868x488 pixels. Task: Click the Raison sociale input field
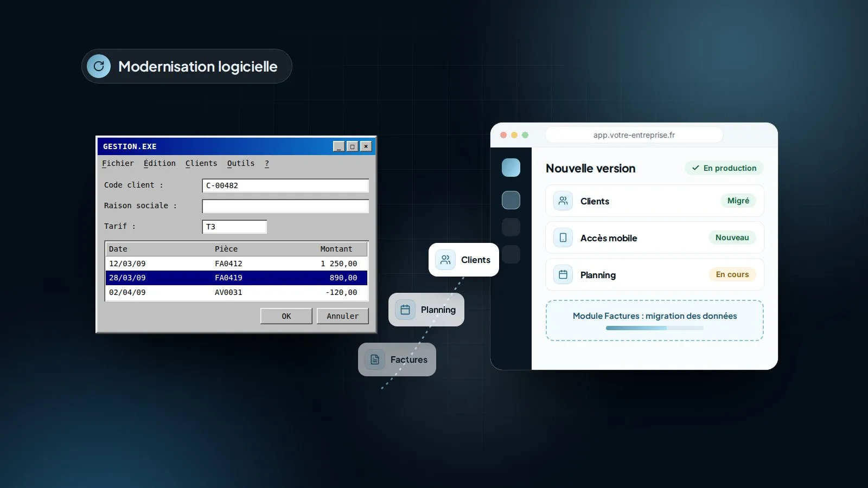pyautogui.click(x=285, y=206)
